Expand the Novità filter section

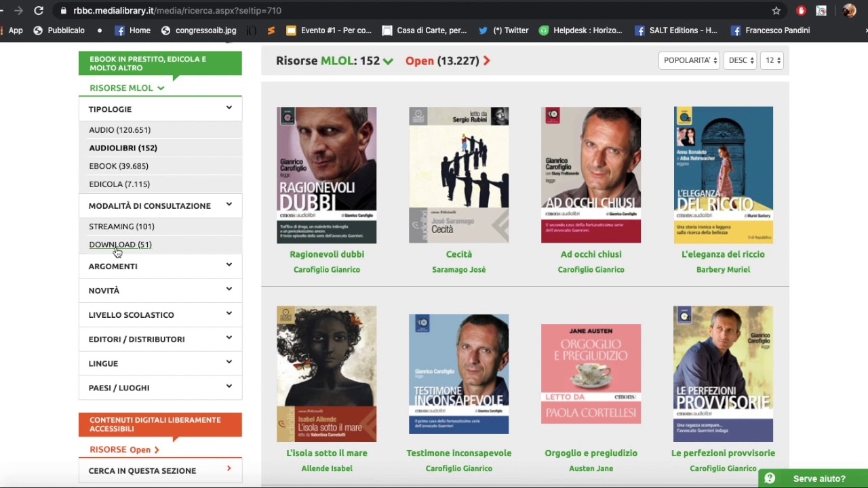(x=160, y=290)
